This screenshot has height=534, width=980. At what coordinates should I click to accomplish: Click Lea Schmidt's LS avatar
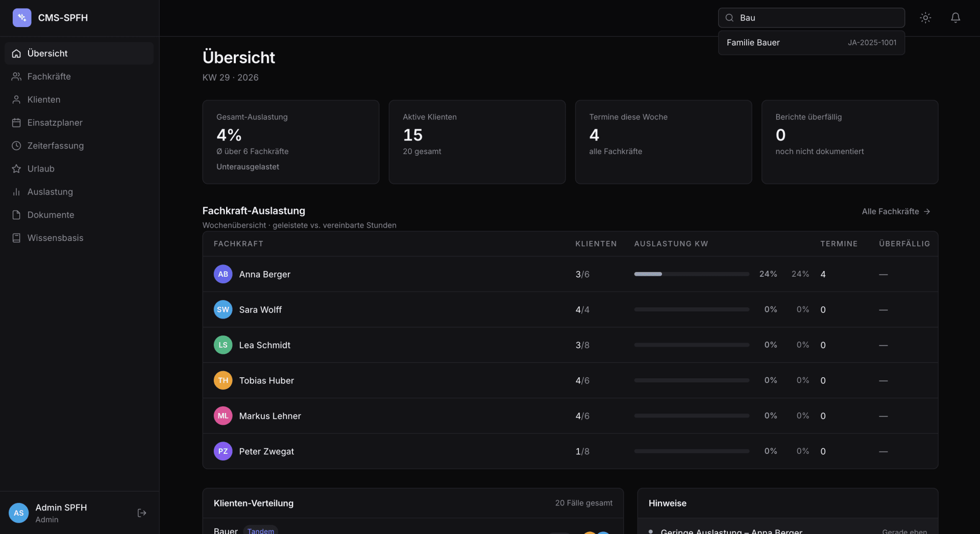[x=223, y=345]
